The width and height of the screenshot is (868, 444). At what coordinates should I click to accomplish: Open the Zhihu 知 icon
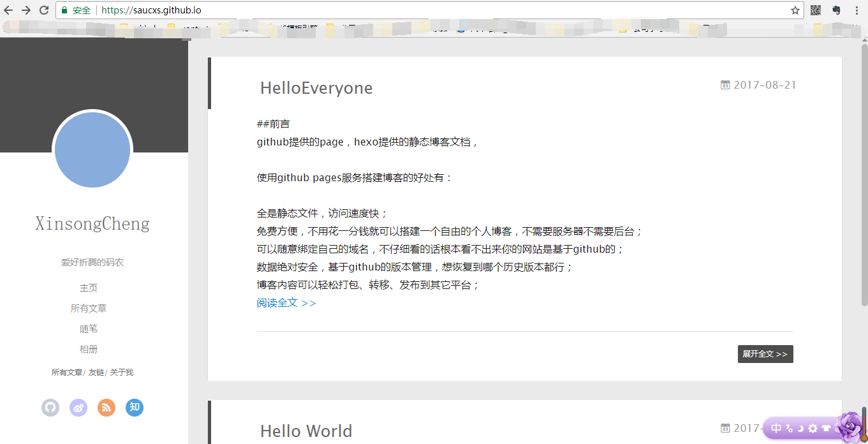[x=135, y=408]
